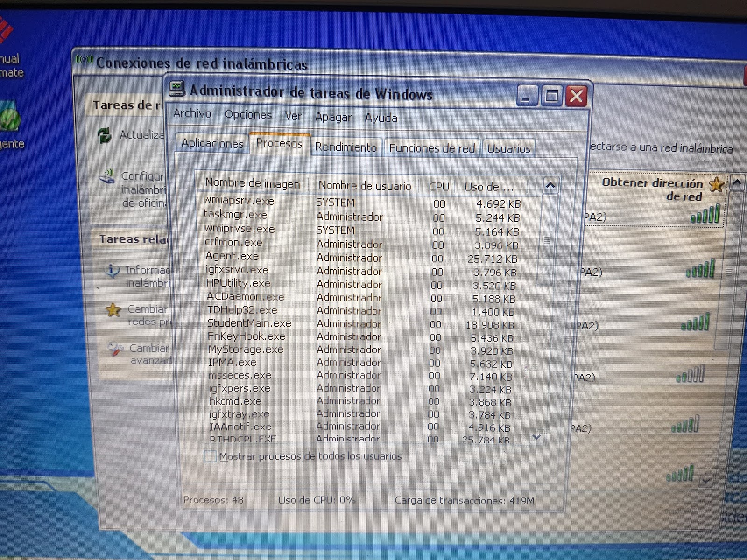This screenshot has height=560, width=747.
Task: Click the star icon beside Obtener dirección de red
Action: tap(716, 184)
